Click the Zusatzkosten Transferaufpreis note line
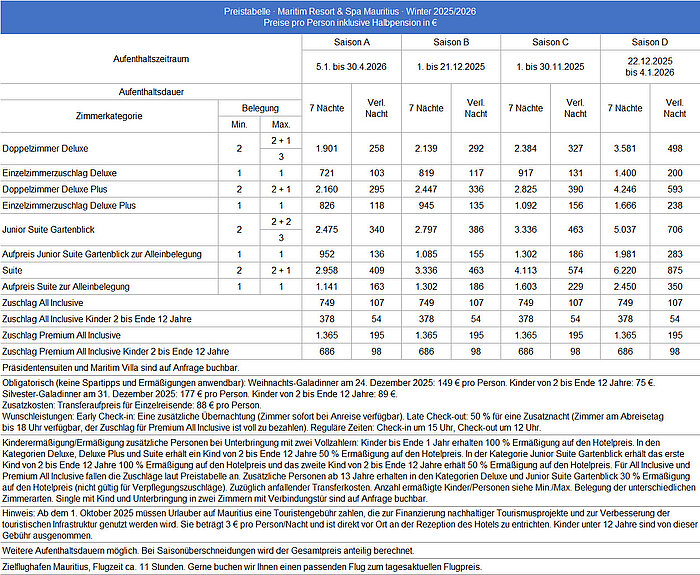 [132, 405]
